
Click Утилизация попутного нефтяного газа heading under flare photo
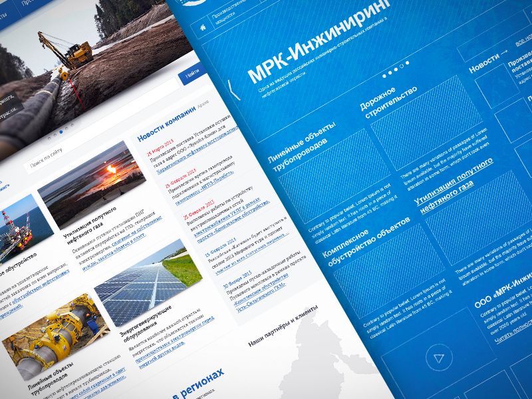(90, 225)
